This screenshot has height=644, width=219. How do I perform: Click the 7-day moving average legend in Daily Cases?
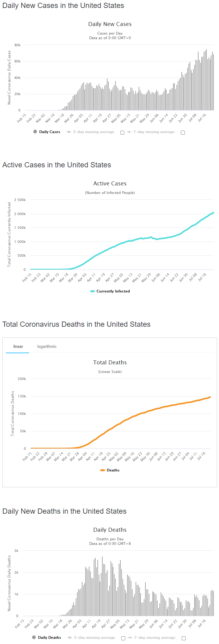tap(151, 132)
